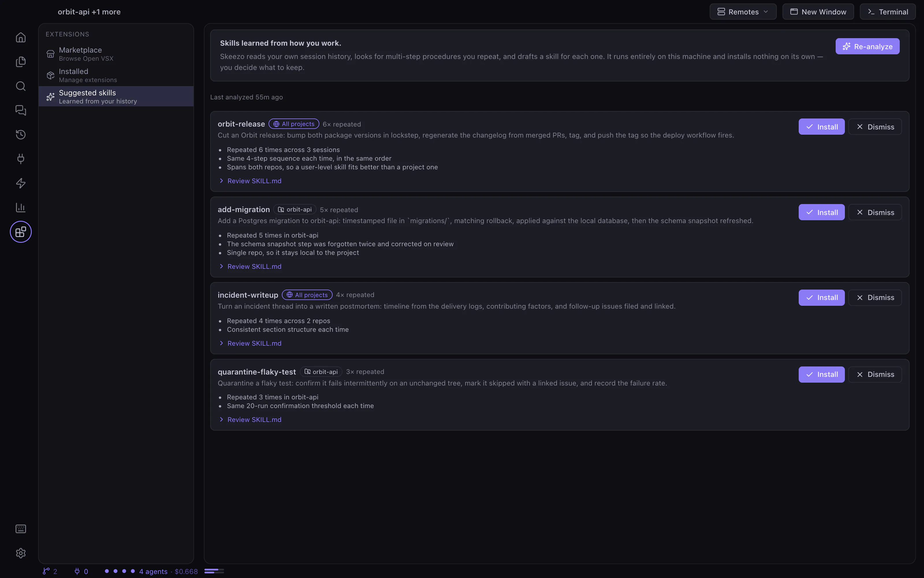Open the Home icon in the sidebar
This screenshot has height=578, width=924.
21,38
